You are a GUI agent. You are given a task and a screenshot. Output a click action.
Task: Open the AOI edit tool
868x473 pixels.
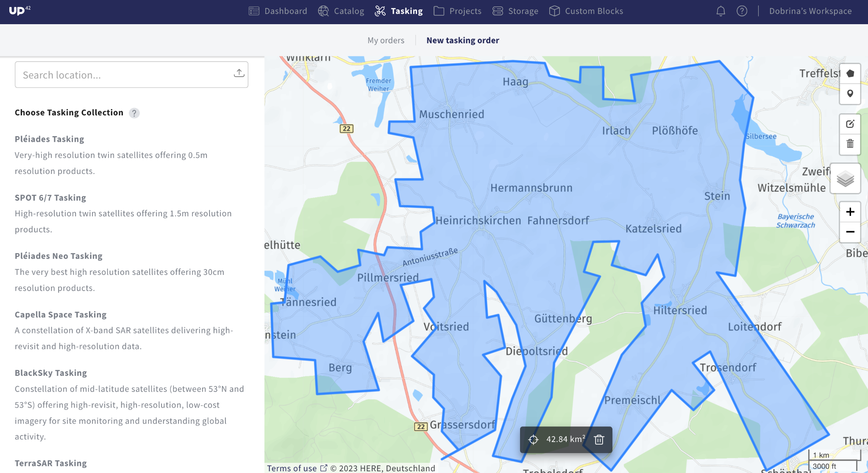coord(850,124)
